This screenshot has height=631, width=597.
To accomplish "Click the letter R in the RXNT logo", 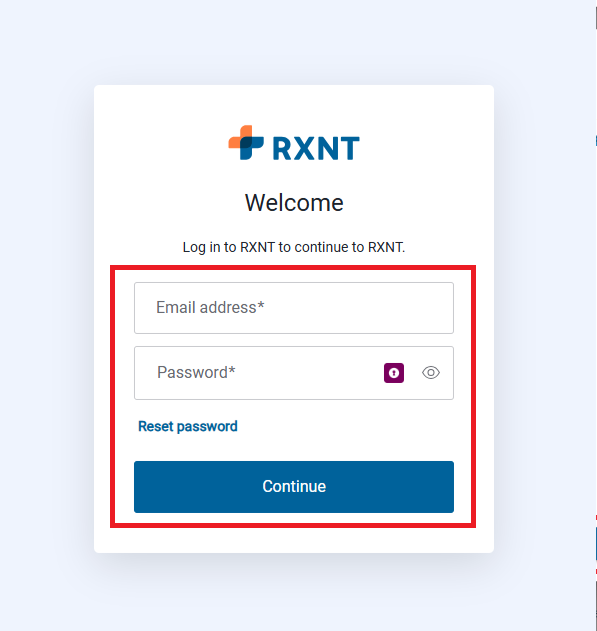I will (282, 148).
